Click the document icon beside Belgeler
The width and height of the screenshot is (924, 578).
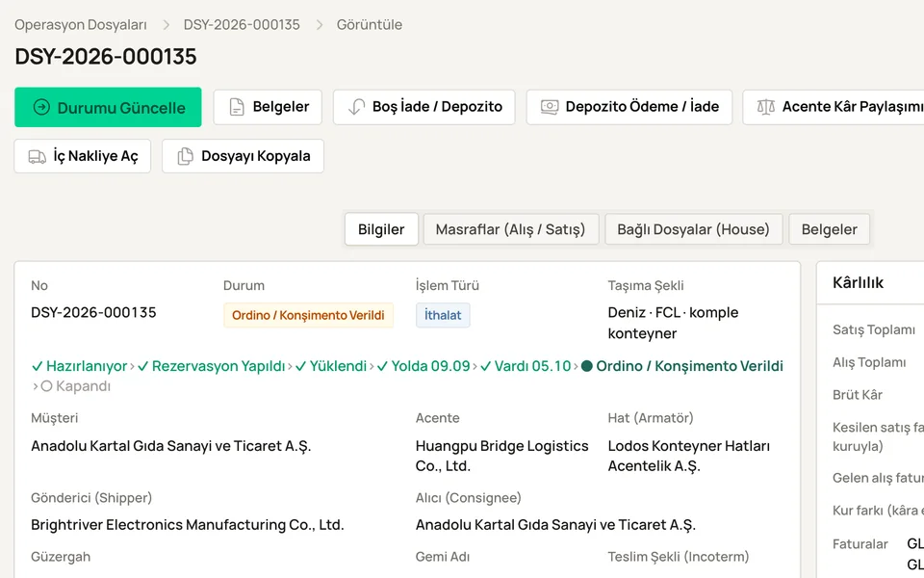coord(237,107)
